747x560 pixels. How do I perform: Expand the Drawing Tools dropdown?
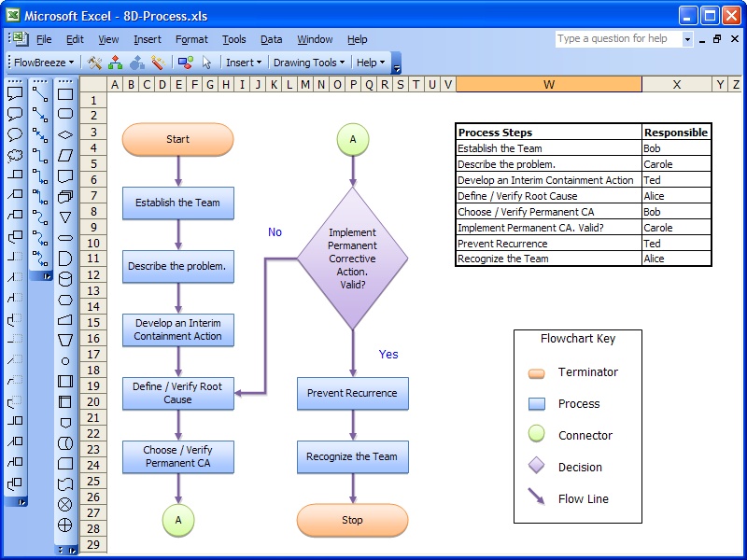(x=309, y=63)
